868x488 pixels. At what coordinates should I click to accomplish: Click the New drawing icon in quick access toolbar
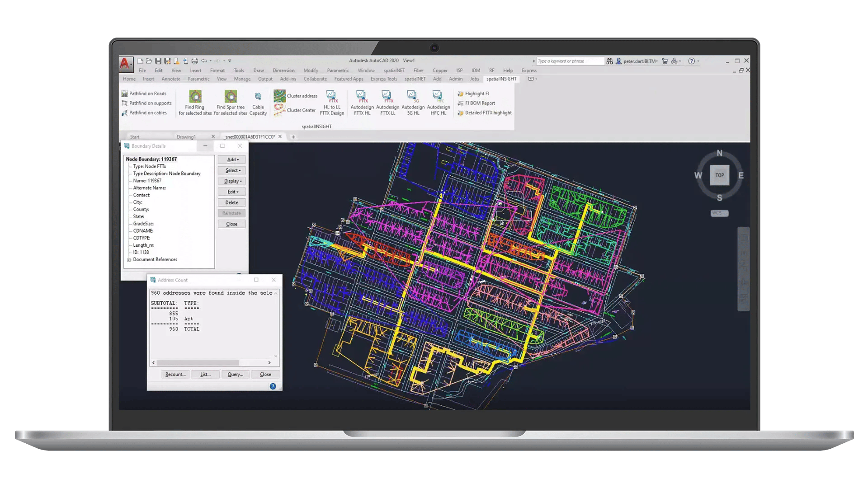pyautogui.click(x=140, y=61)
